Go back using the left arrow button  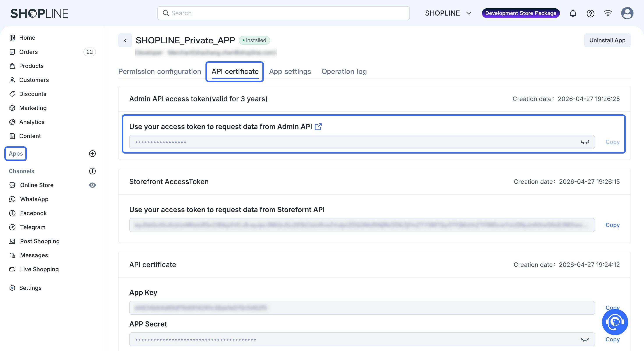(x=125, y=40)
